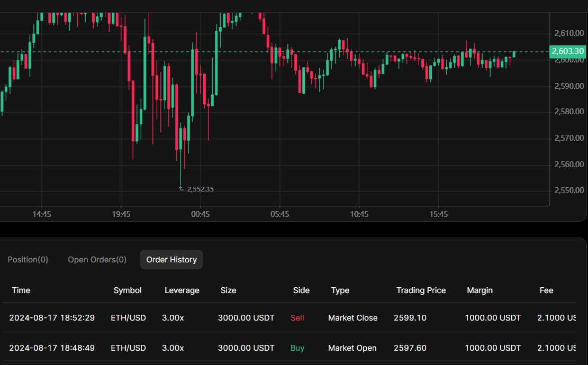Click the 19:45 time axis label
Viewport: 588px width, 365px height.
click(121, 214)
